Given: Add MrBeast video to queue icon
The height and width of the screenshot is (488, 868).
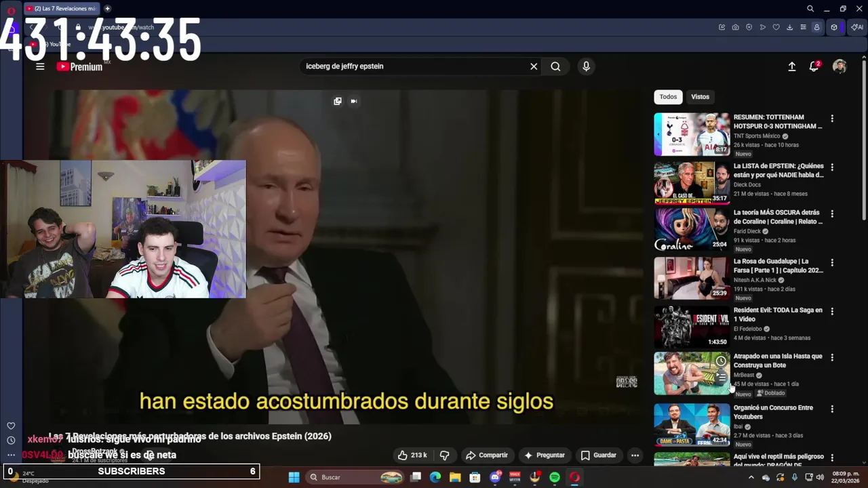Looking at the screenshot, I should [x=721, y=377].
